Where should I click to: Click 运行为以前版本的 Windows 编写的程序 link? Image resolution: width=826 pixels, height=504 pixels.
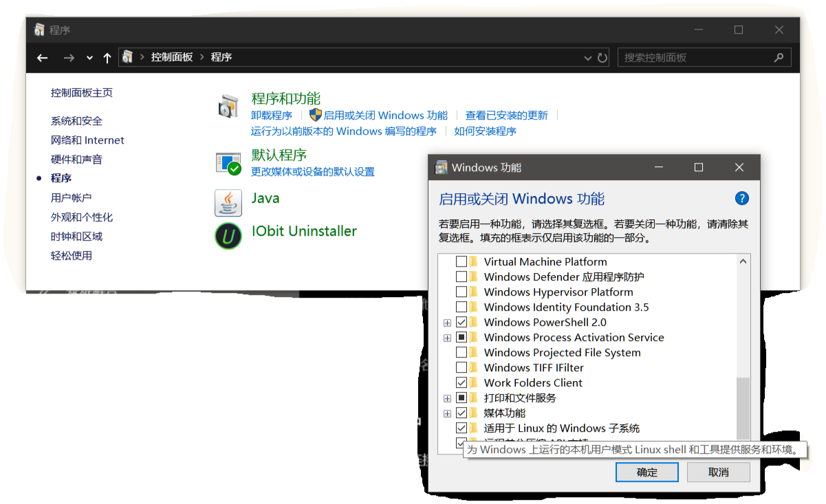pyautogui.click(x=344, y=131)
